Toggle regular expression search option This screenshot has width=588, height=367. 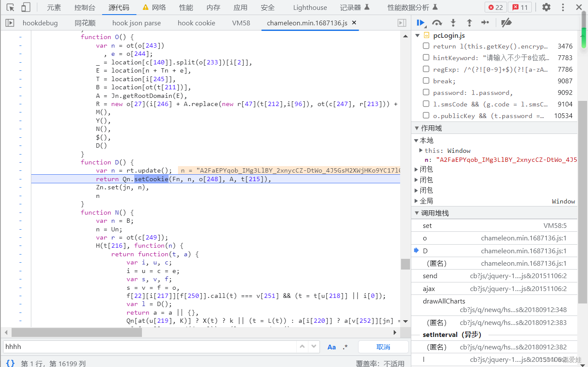346,347
